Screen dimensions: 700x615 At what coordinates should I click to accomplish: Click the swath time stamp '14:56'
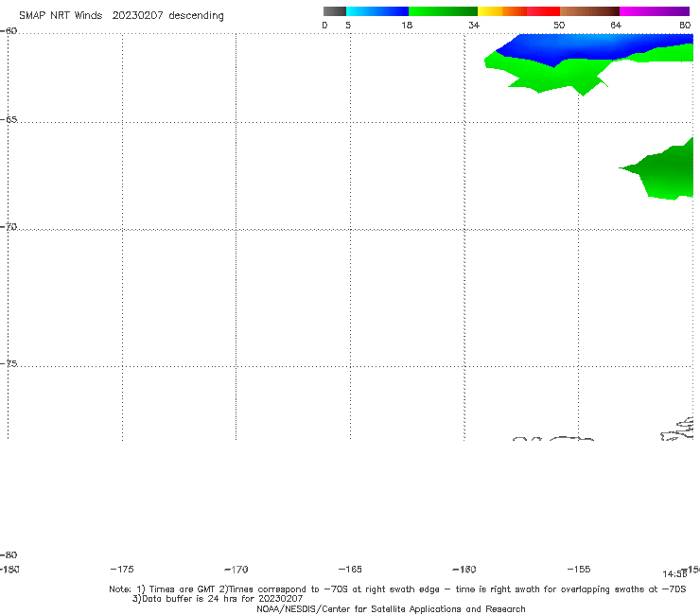point(674,574)
